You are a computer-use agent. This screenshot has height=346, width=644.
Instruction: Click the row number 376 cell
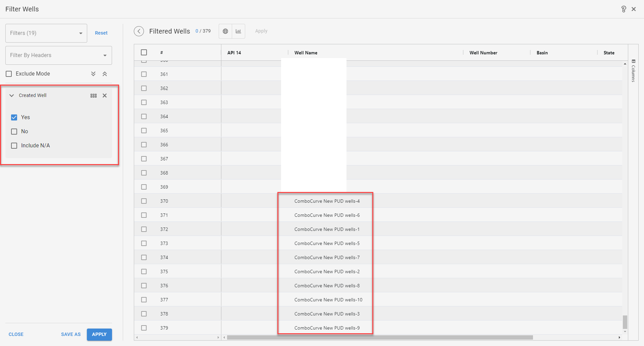(x=164, y=286)
